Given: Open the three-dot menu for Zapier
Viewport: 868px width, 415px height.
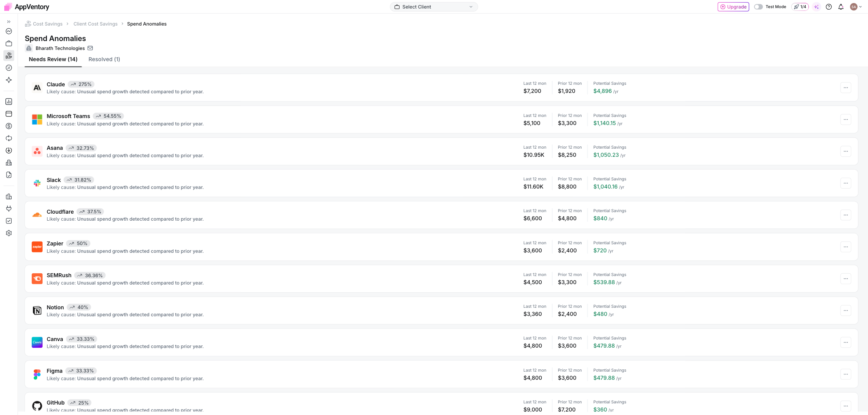Looking at the screenshot, I should [846, 247].
